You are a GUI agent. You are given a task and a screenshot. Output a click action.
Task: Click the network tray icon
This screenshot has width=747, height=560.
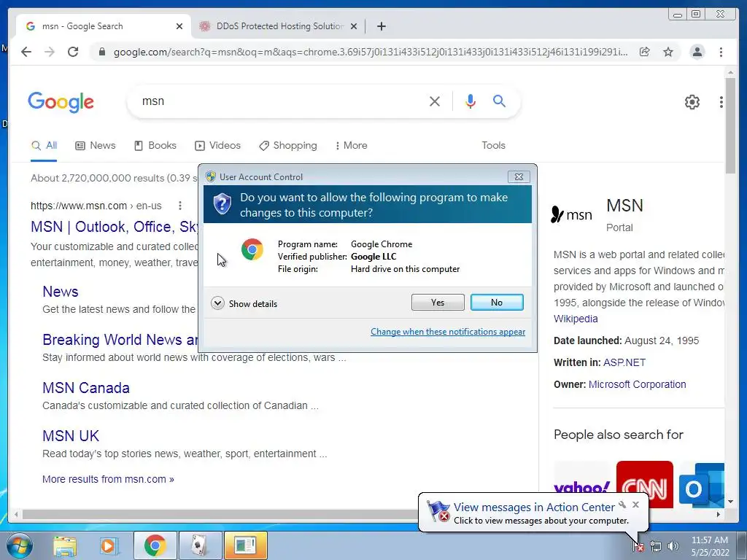(x=656, y=546)
